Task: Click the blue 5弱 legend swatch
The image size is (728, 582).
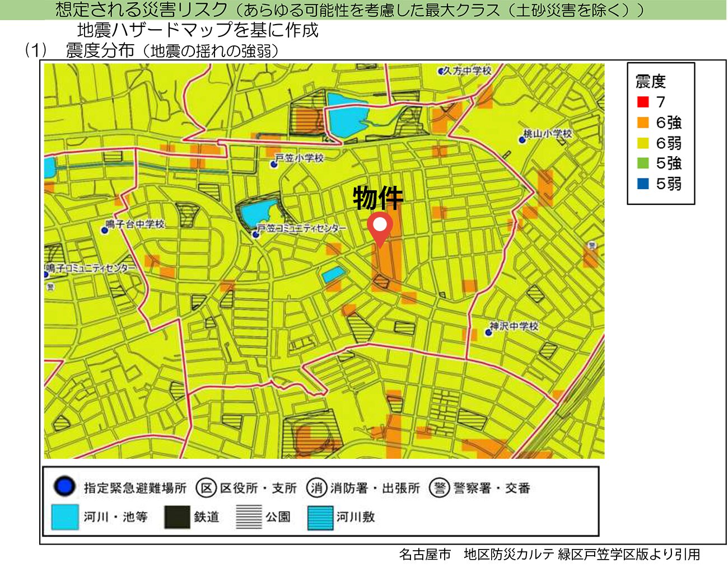Action: pyautogui.click(x=643, y=184)
